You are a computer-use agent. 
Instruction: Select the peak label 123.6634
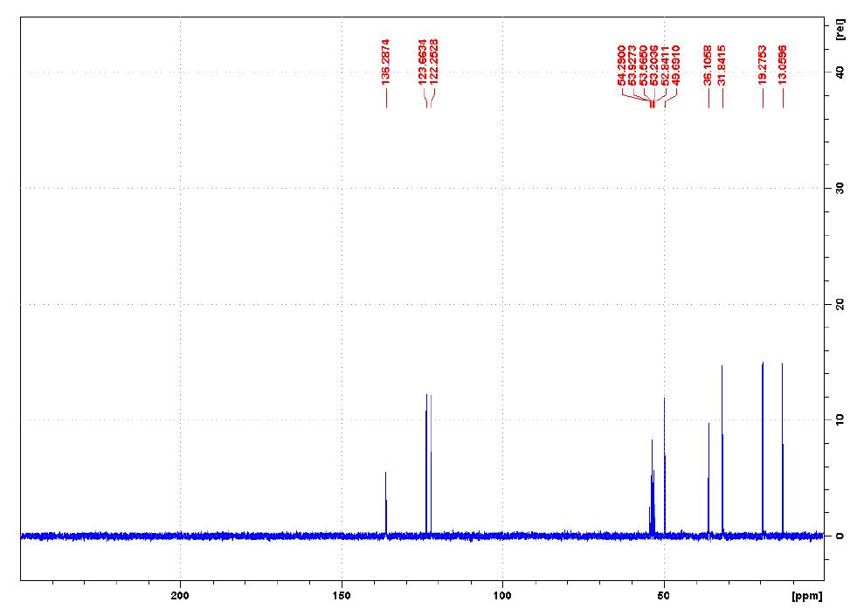click(x=422, y=66)
